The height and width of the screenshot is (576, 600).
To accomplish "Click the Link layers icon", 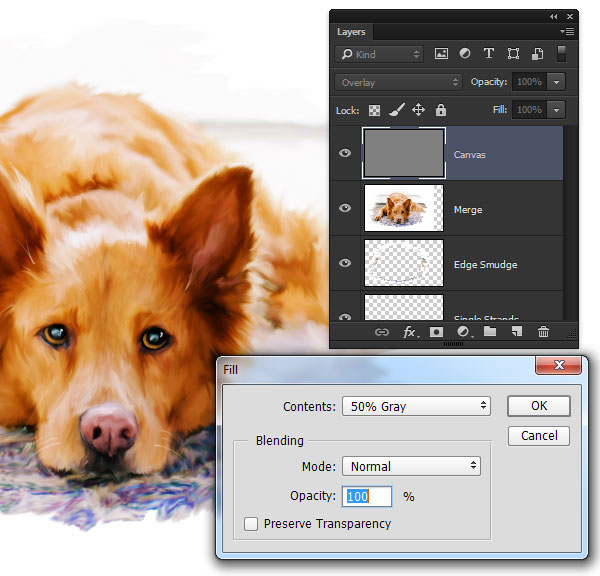I will (x=382, y=332).
